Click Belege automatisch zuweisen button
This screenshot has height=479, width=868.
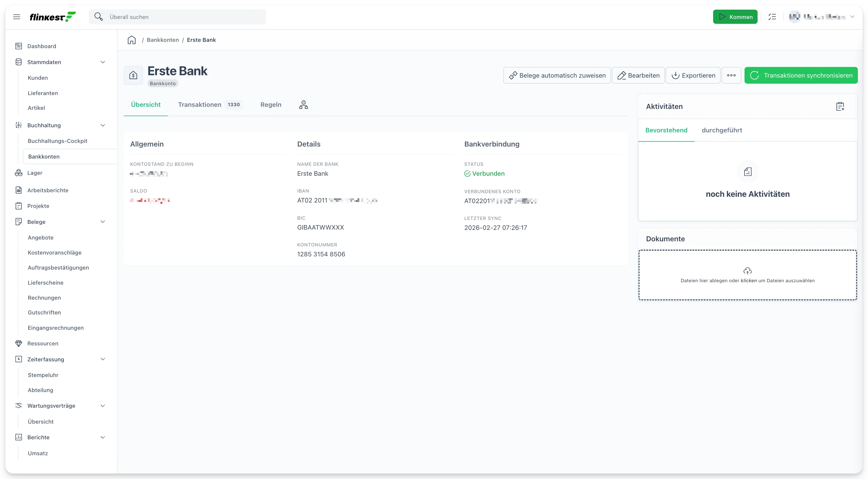tap(557, 76)
